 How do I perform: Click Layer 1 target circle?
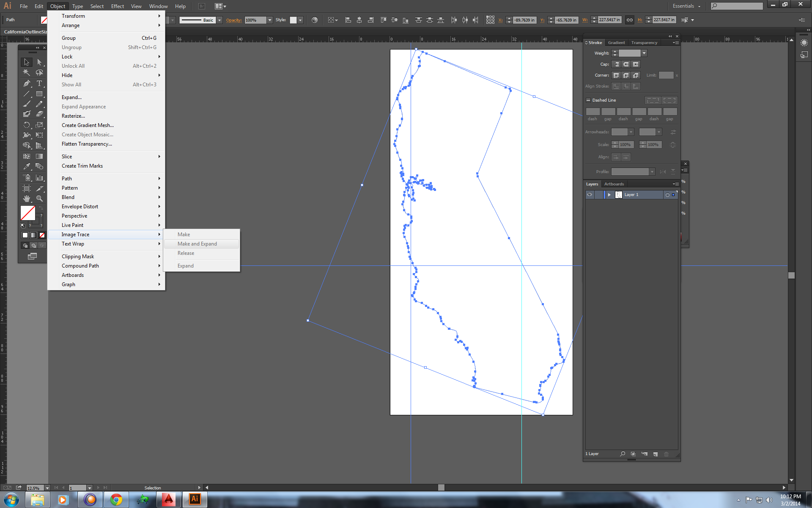click(x=667, y=195)
